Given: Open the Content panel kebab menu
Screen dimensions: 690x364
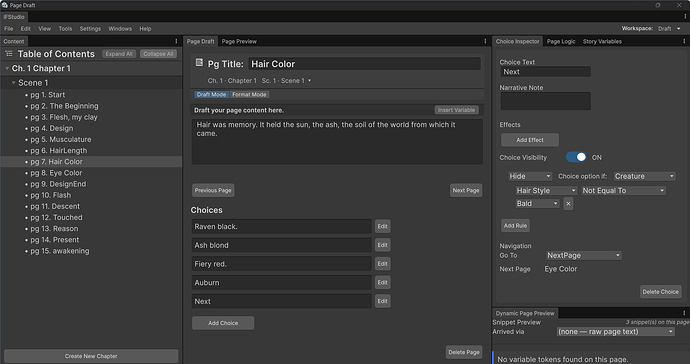Looking at the screenshot, I should [x=176, y=41].
